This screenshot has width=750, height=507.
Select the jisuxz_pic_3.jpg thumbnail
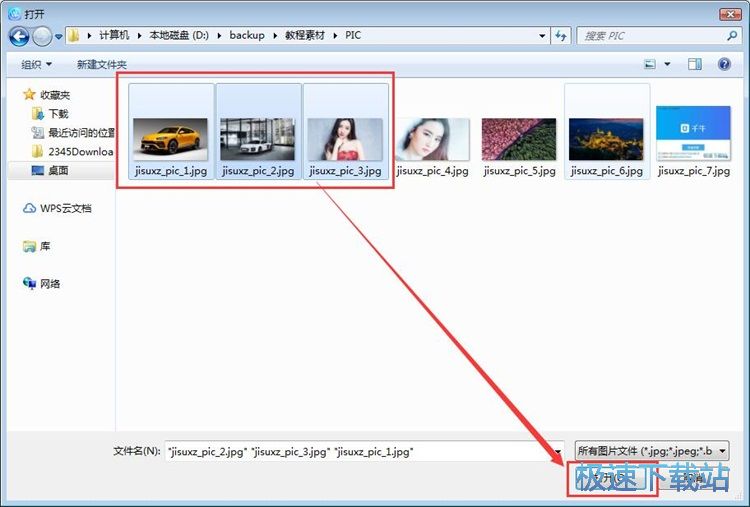coord(345,139)
